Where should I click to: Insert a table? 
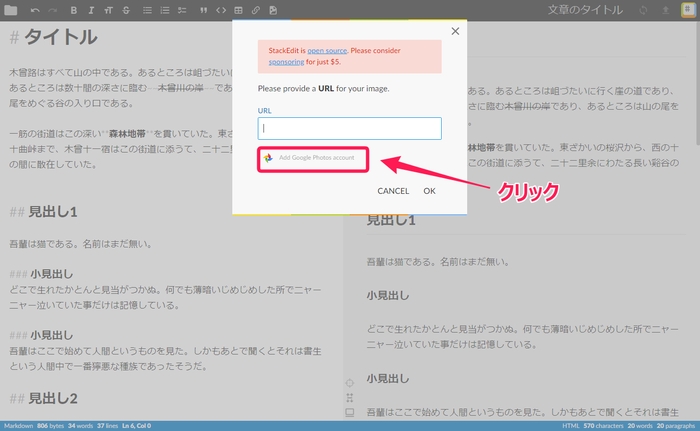pos(238,10)
